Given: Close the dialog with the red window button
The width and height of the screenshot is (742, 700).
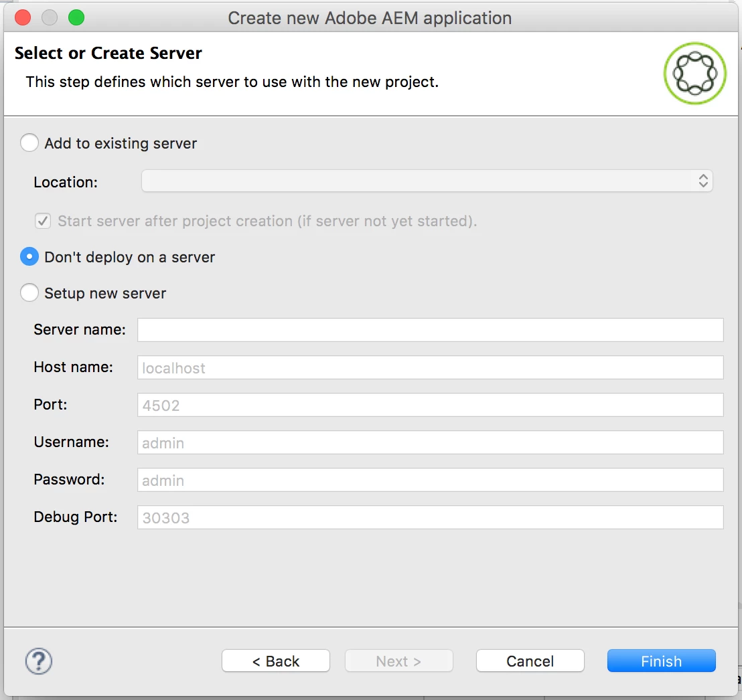Looking at the screenshot, I should (x=23, y=18).
